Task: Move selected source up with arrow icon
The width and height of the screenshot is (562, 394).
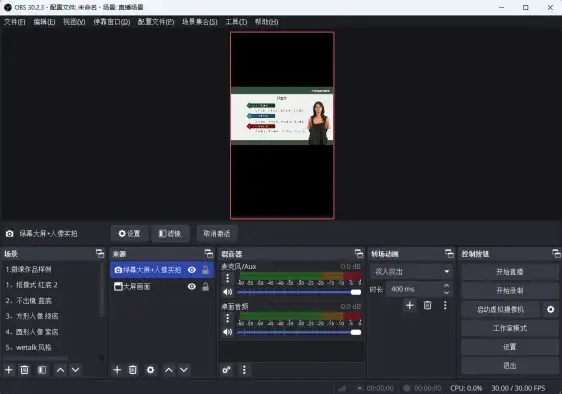Action: coord(169,370)
